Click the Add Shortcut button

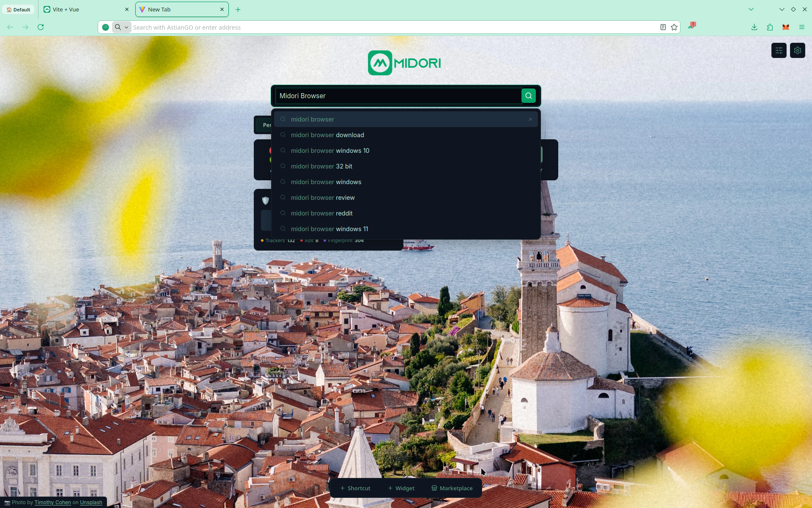[x=355, y=488]
